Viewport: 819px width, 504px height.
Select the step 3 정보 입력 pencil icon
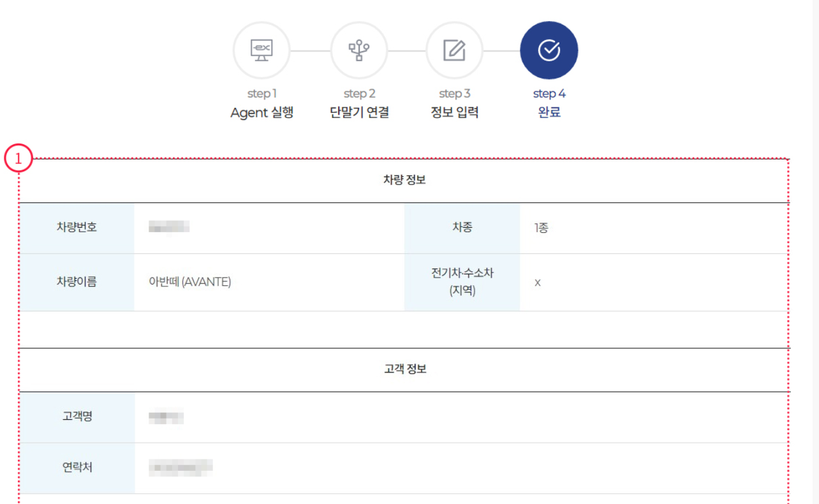[x=454, y=49]
